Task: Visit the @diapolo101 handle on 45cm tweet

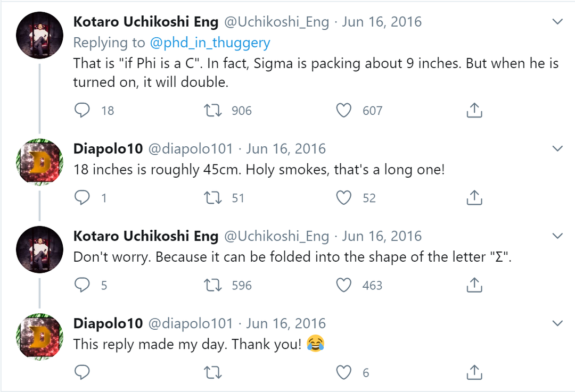Action: (190, 149)
